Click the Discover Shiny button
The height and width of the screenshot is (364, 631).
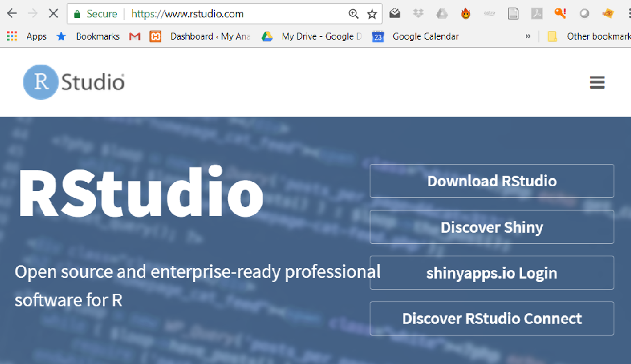tap(491, 227)
